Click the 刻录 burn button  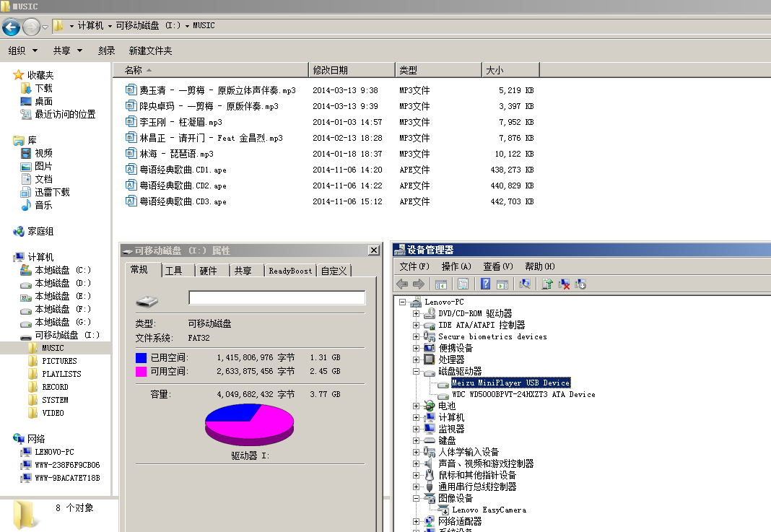(x=107, y=51)
